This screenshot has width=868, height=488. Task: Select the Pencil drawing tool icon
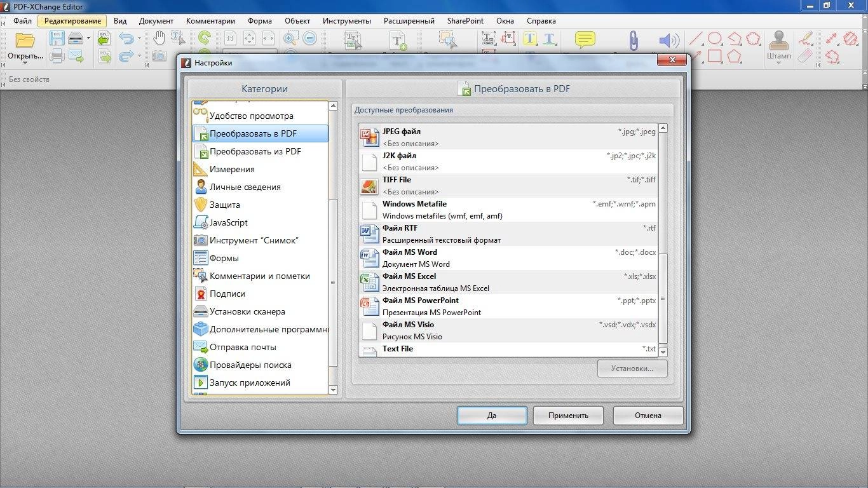[805, 38]
